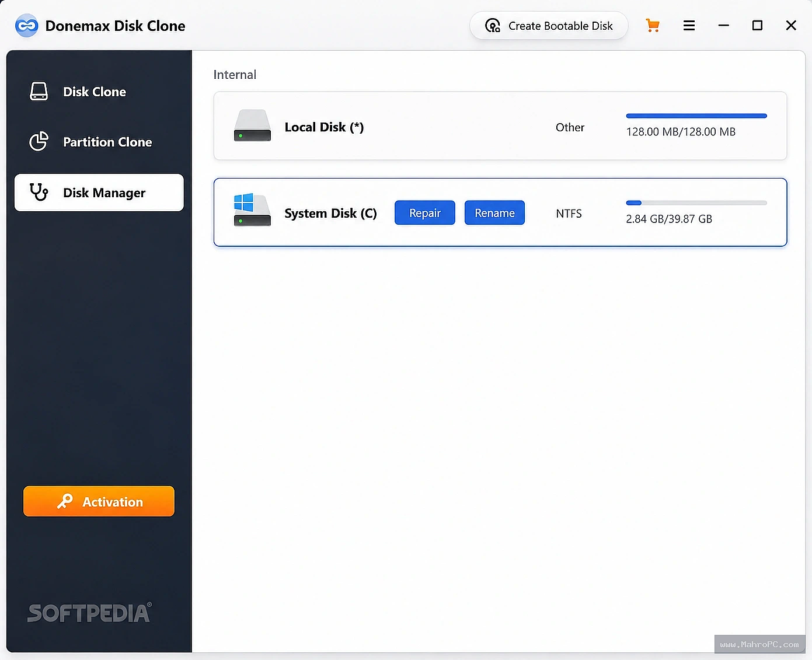Click the System Disk (C) Windows drive icon
This screenshot has height=660, width=812.
(x=252, y=210)
